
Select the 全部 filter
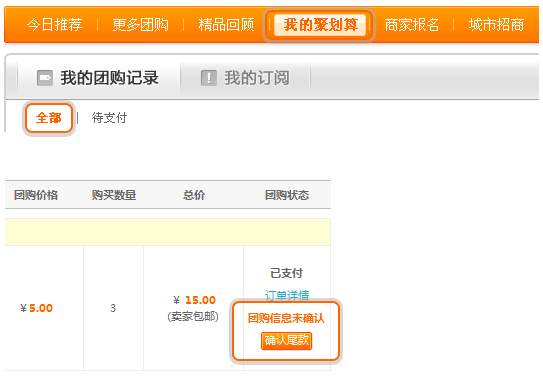click(48, 118)
